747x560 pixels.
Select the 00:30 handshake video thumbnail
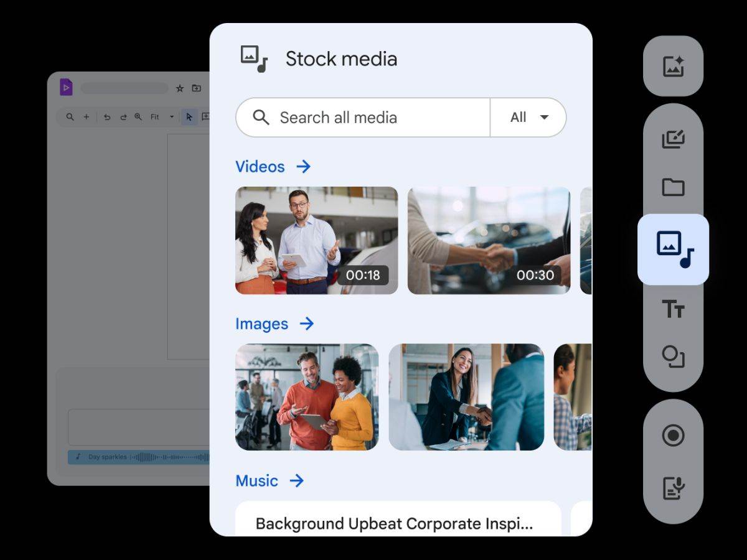[x=489, y=240]
